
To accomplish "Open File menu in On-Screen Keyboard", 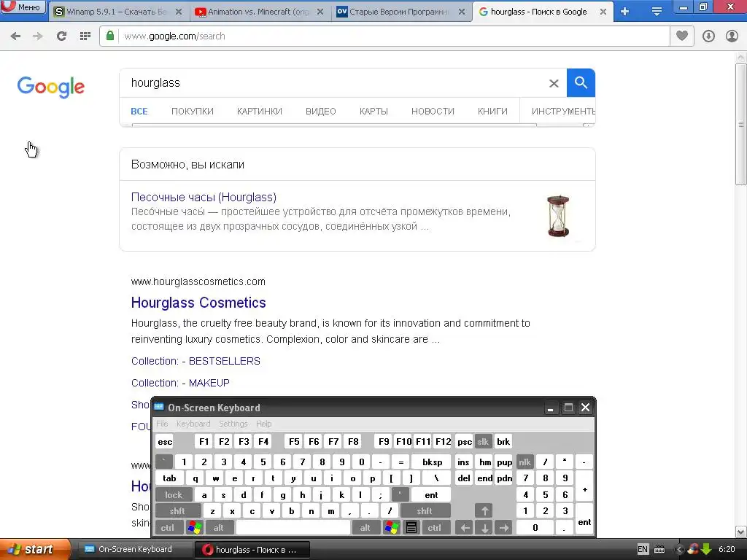I will tap(162, 424).
